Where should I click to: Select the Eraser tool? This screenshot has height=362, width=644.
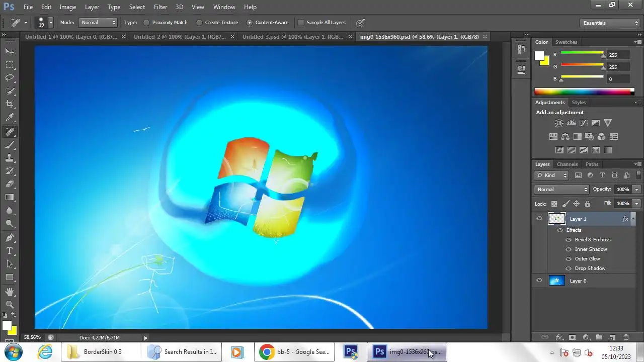coord(10,184)
